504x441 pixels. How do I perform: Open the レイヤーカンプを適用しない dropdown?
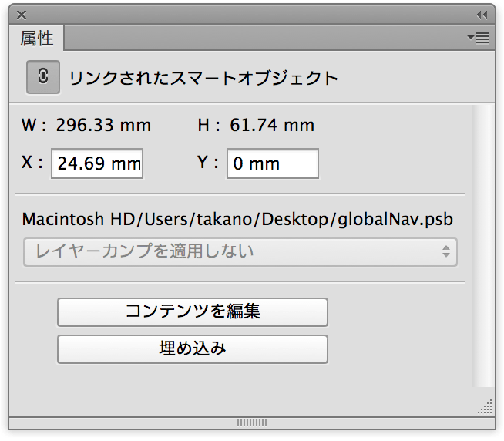[x=240, y=252]
